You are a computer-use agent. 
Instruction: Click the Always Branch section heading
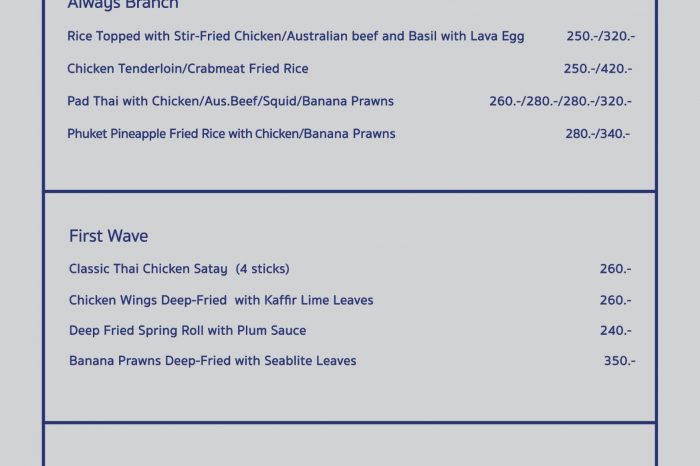point(123,5)
